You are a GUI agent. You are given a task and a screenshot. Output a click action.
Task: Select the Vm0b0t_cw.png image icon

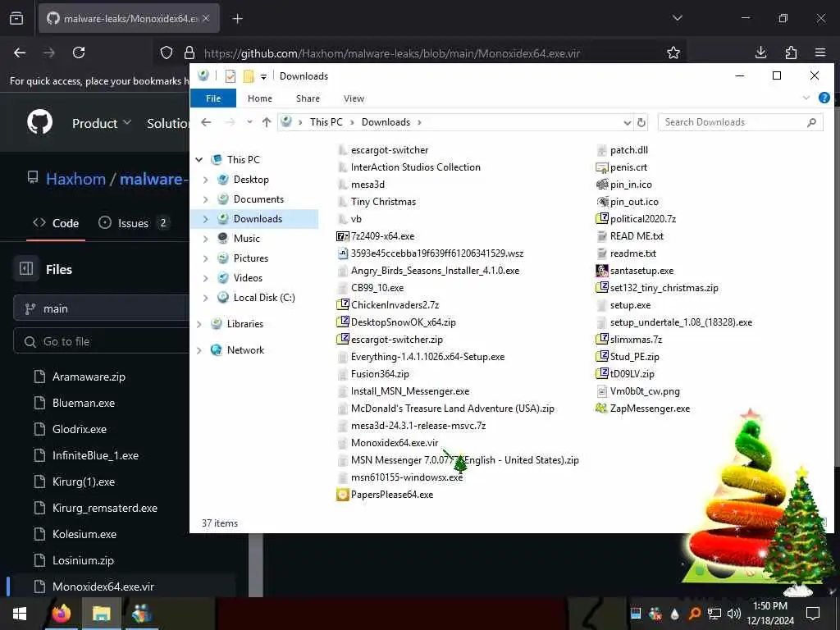point(601,391)
